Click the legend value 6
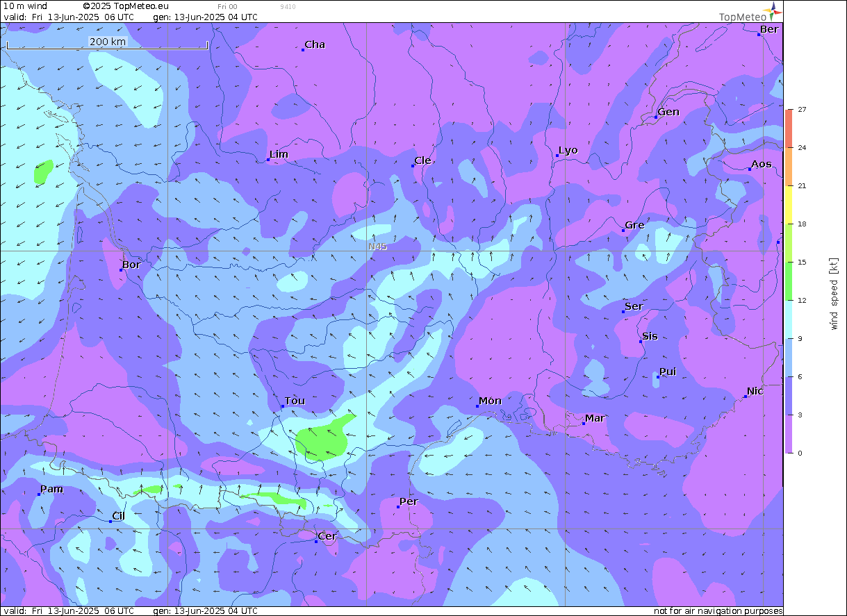847x616 pixels. 800,377
